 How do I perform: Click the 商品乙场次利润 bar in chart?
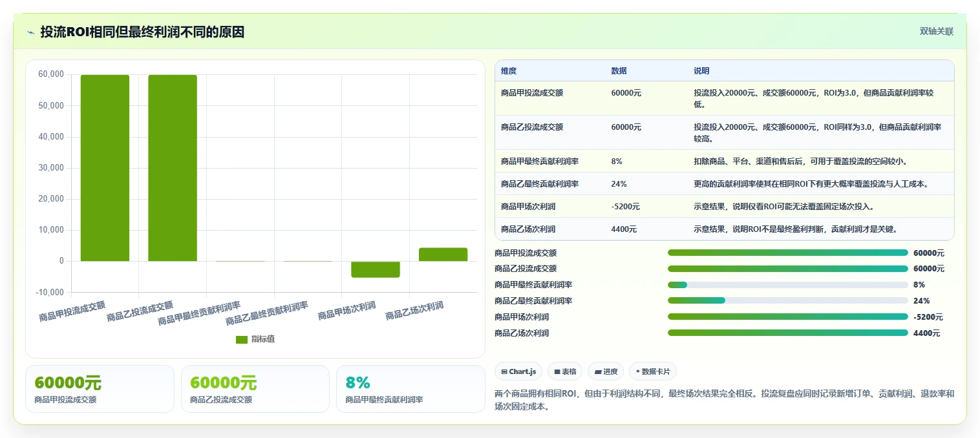pos(443,255)
